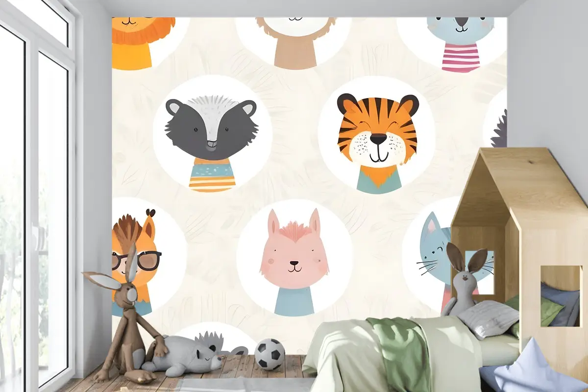Select the wooden house-shaped bed roof
The image size is (588, 392).
click(519, 181)
